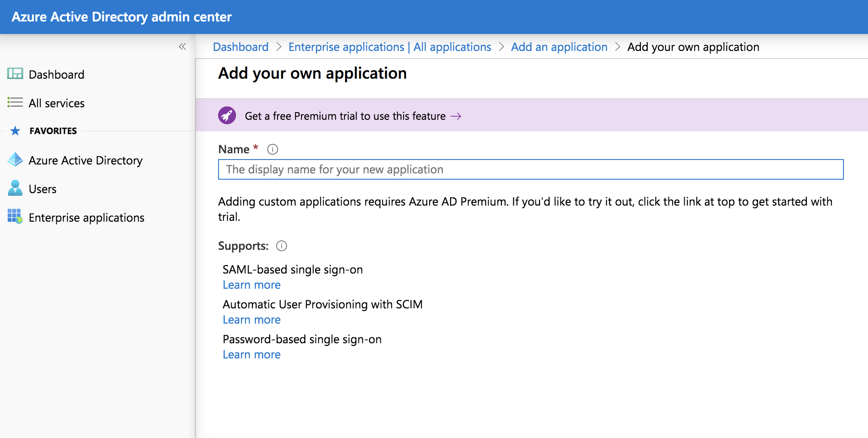This screenshot has width=868, height=438.
Task: Open Enterprise applications in the sidebar
Action: 87,217
